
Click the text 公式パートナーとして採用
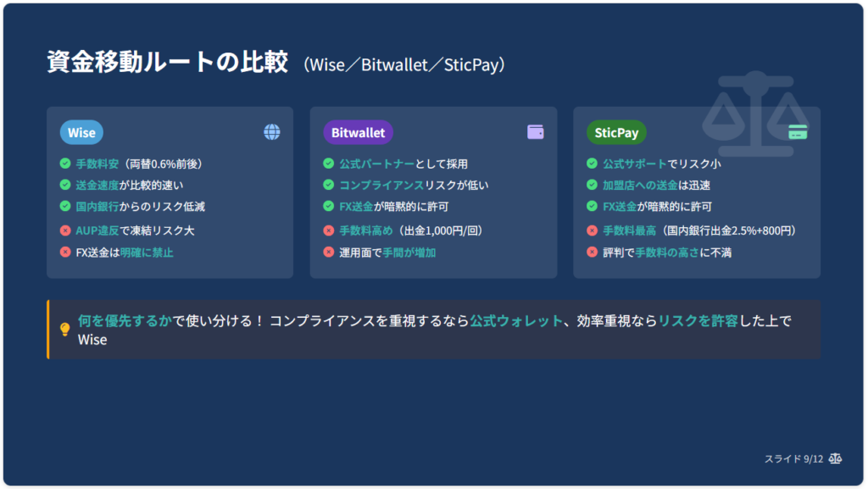coord(403,164)
